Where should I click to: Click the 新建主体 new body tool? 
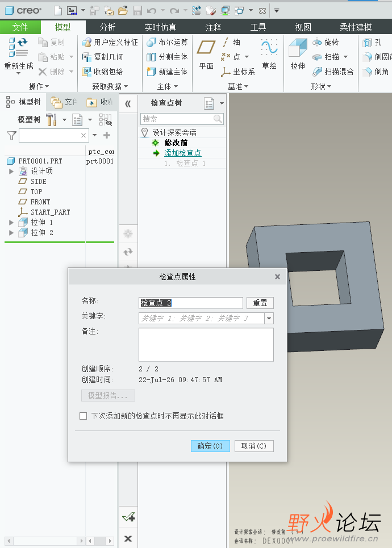point(167,72)
